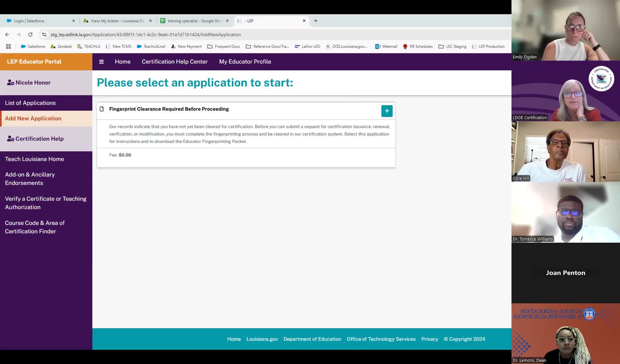Open the Frequent Docs bookmark folder

coord(224,47)
